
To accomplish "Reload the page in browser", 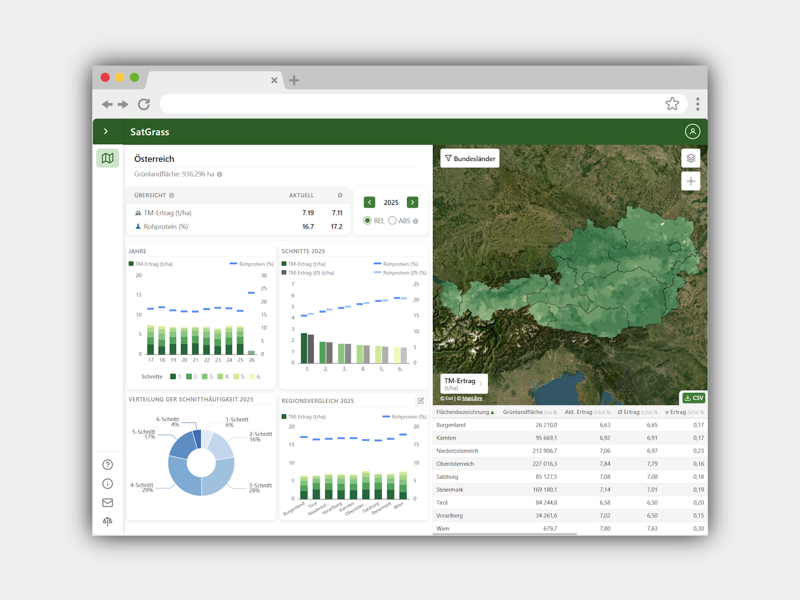I will [144, 104].
